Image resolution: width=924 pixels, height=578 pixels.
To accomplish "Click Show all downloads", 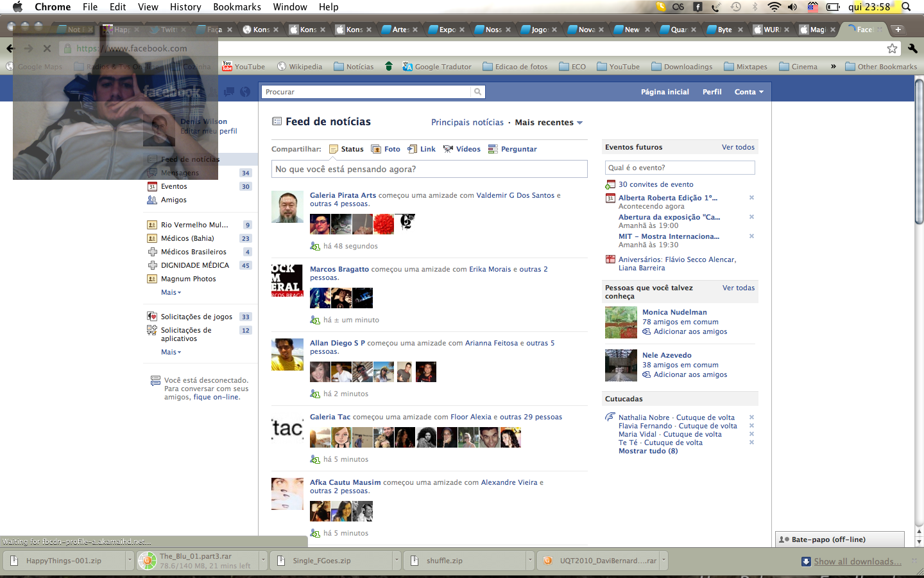I will (x=857, y=561).
